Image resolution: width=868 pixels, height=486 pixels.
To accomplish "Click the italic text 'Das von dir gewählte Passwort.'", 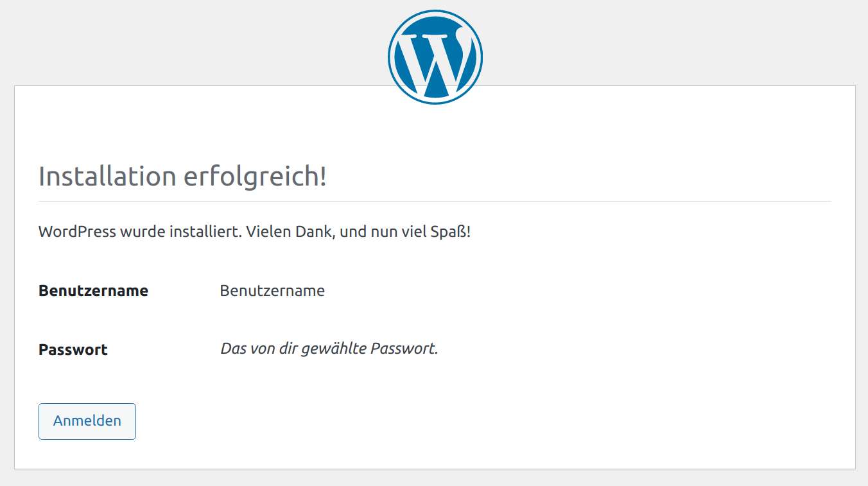I will (x=329, y=349).
